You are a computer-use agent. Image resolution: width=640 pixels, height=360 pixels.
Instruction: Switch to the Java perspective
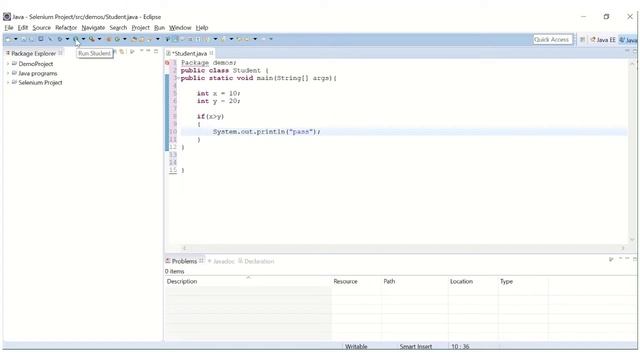(629, 40)
